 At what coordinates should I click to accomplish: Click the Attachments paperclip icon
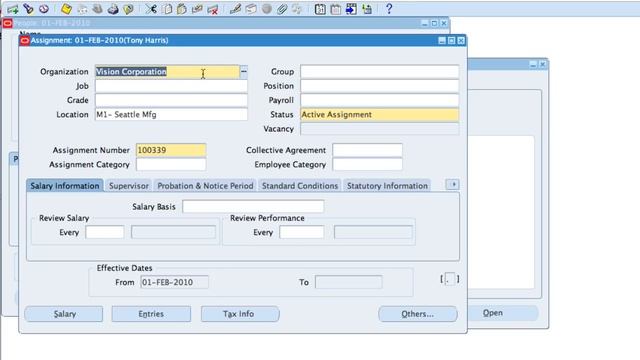click(x=282, y=9)
